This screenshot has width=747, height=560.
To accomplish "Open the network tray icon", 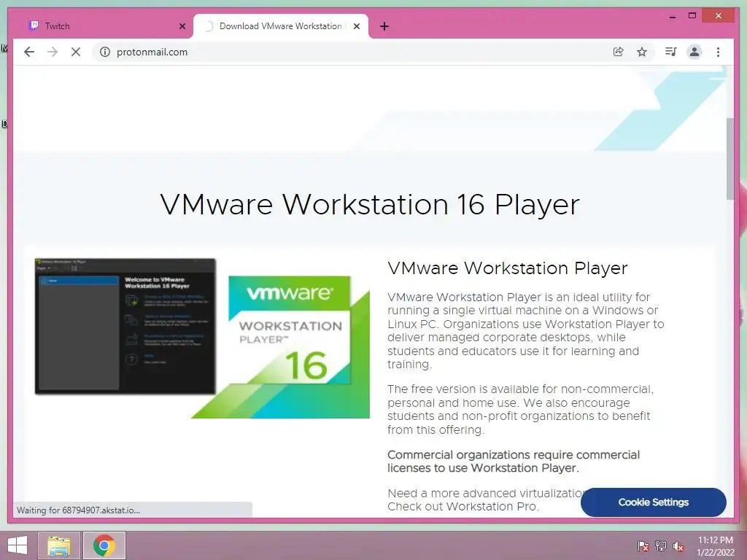I will click(x=661, y=545).
